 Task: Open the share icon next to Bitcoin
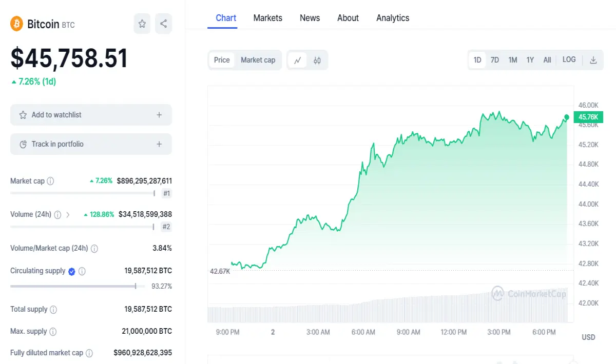tap(163, 24)
